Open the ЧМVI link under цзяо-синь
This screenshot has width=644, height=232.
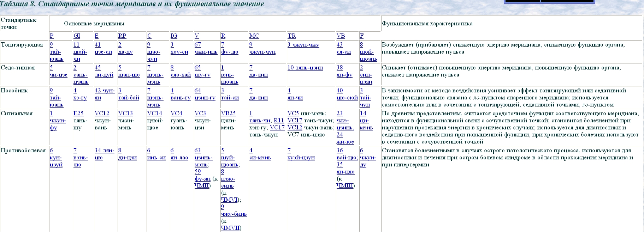[x=229, y=200]
